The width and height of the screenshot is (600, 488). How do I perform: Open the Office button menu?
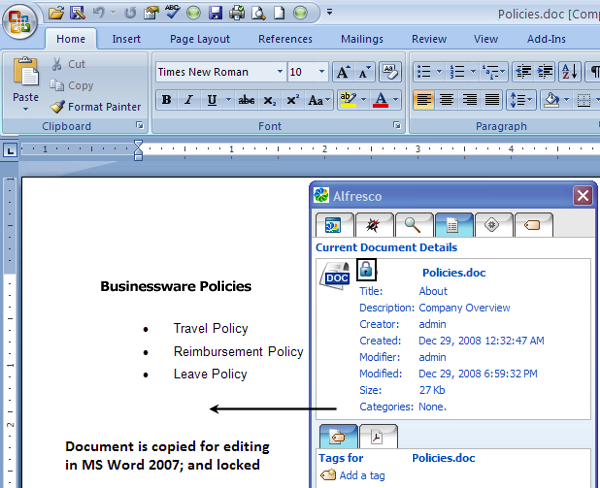coord(20,21)
